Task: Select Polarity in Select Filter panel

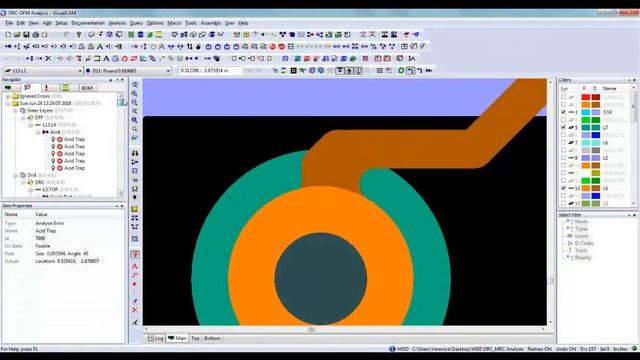Action: (582, 258)
